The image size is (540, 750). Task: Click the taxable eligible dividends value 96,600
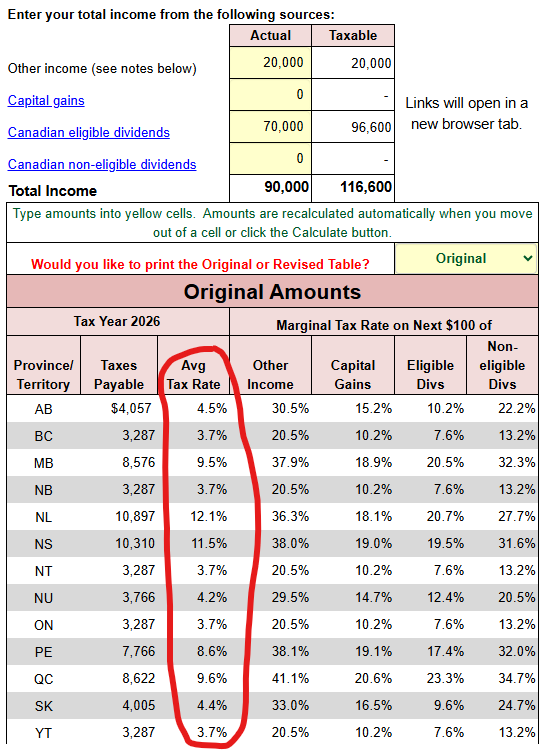click(371, 127)
